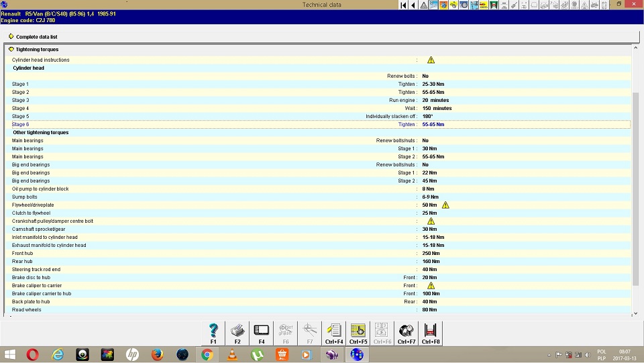Print the data using the F2 printer button

(237, 333)
